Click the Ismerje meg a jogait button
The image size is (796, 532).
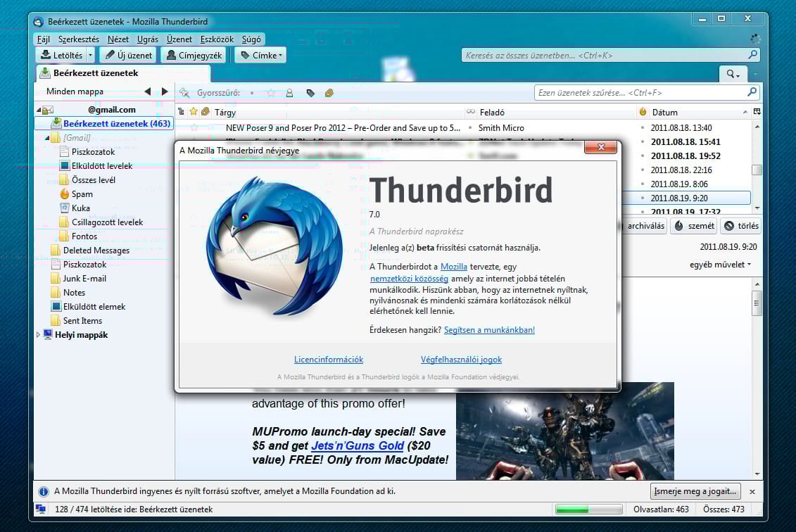pyautogui.click(x=695, y=491)
